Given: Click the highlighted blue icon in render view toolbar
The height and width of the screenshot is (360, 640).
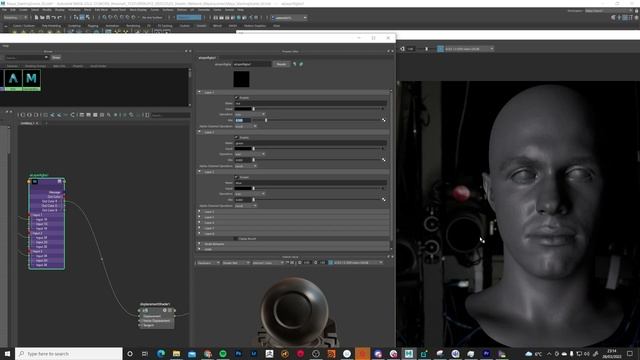Looking at the screenshot, I should 440,49.
